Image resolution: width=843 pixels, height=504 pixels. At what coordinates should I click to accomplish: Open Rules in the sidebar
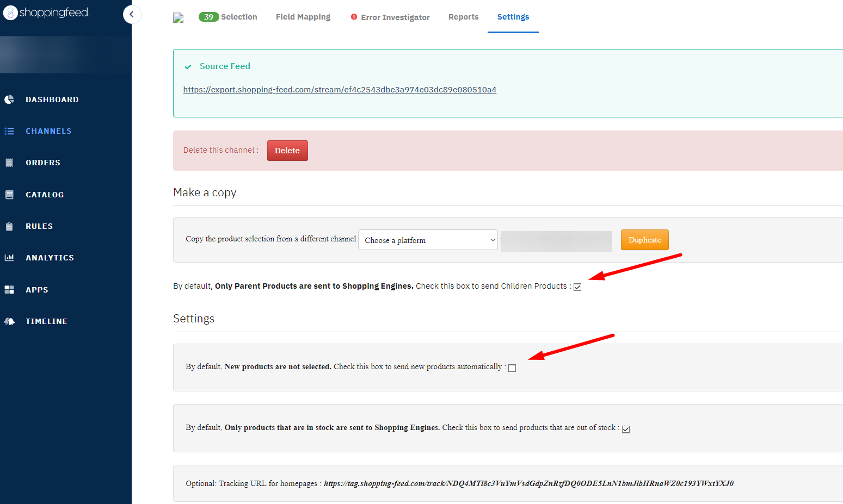point(39,226)
